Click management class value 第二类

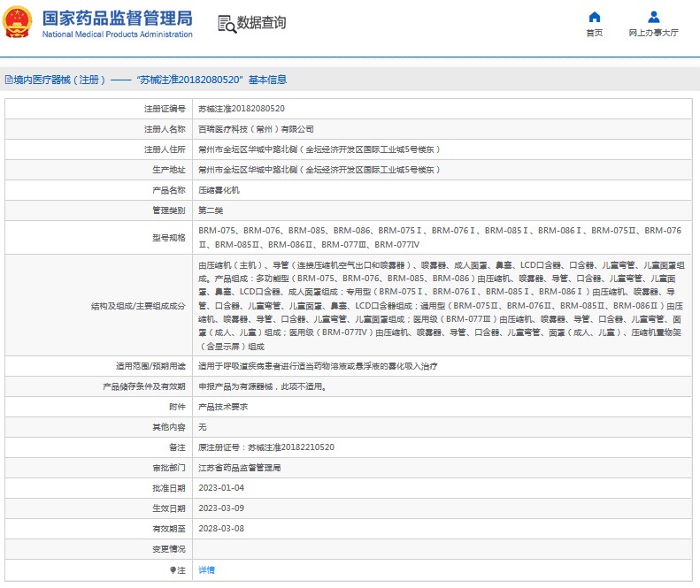[211, 210]
